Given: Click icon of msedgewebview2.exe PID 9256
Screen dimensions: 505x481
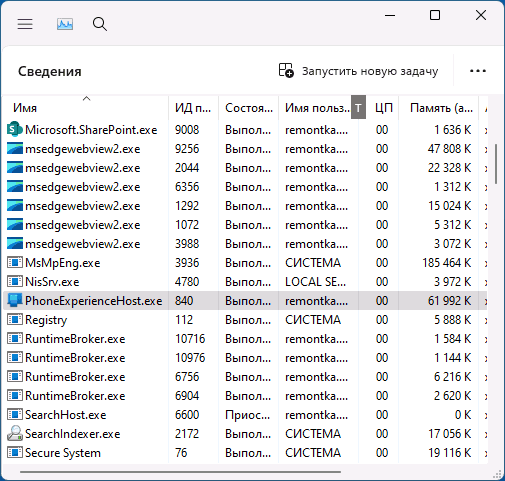Looking at the screenshot, I should tap(15, 149).
